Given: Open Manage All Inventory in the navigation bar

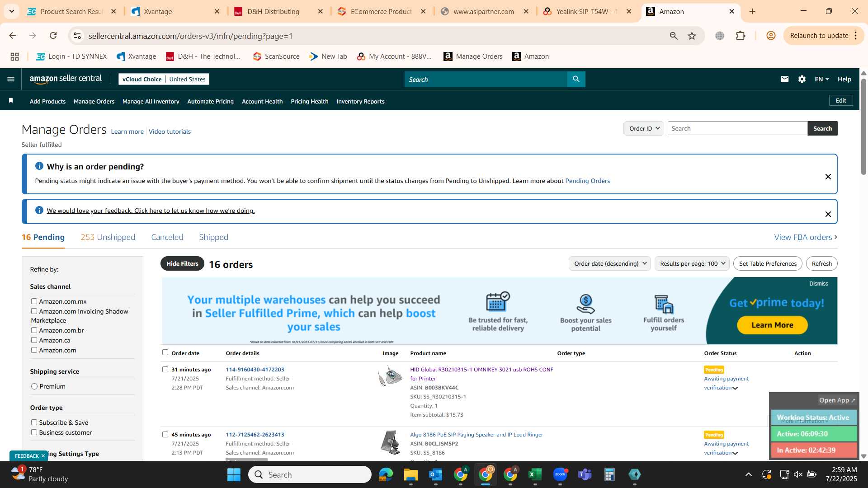Looking at the screenshot, I should click(x=151, y=101).
